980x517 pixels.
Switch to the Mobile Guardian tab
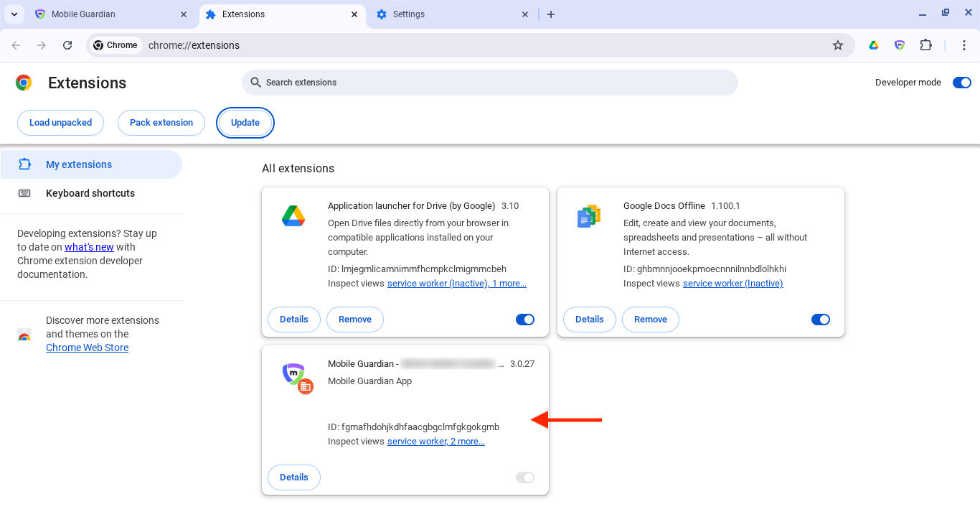tap(108, 14)
